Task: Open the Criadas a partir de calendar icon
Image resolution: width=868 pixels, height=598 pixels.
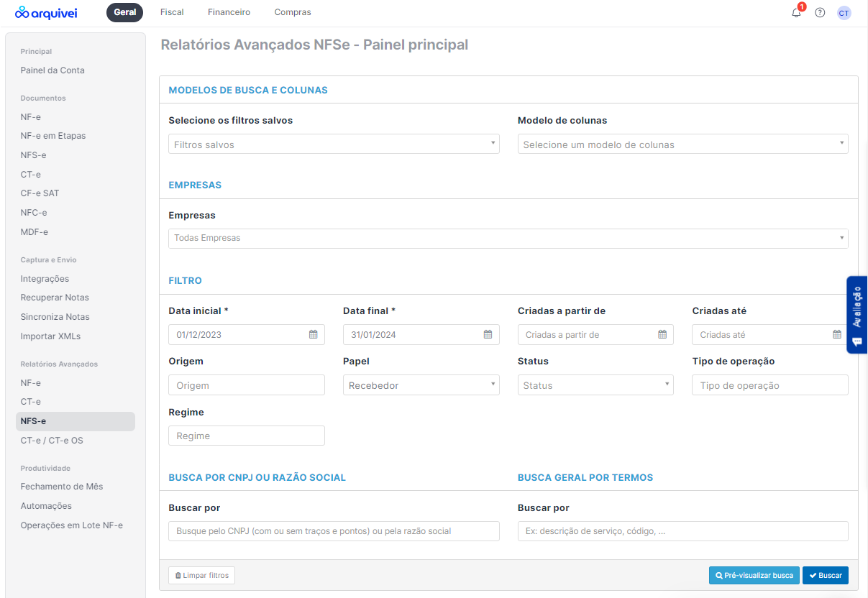Action: (x=664, y=333)
